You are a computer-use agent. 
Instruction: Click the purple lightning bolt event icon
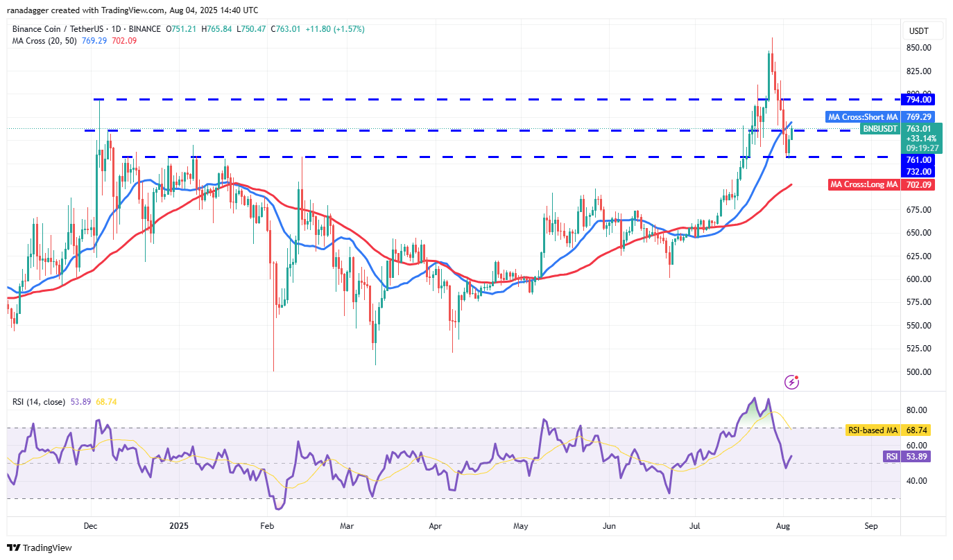[x=792, y=382]
